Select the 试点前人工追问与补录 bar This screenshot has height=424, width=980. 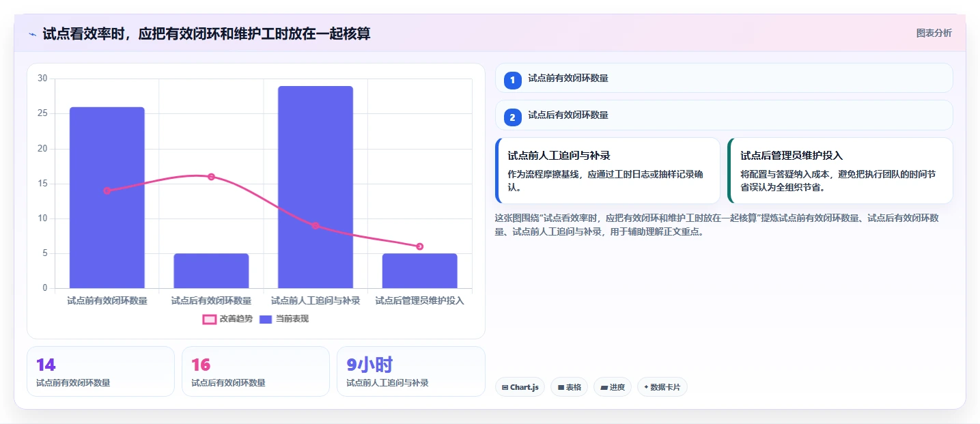point(316,187)
